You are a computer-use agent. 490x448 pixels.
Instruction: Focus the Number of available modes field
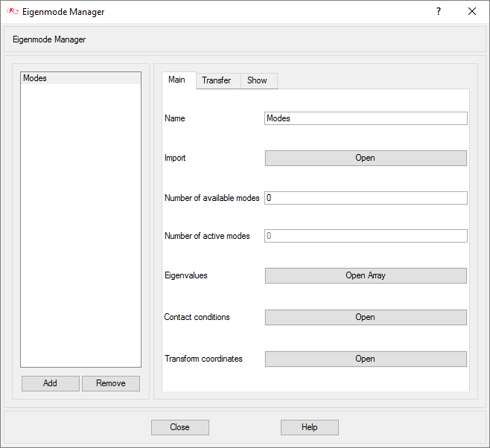click(x=366, y=198)
